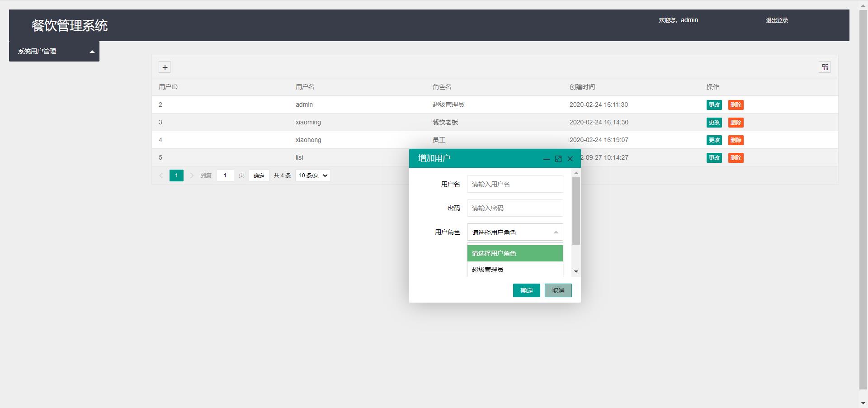Click the 确定 button in dialog

pos(527,290)
